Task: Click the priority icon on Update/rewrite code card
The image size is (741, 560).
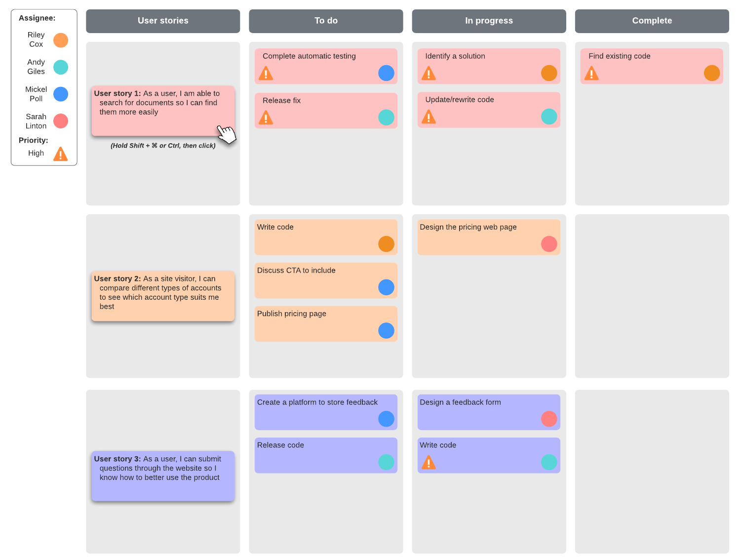Action: 429,117
